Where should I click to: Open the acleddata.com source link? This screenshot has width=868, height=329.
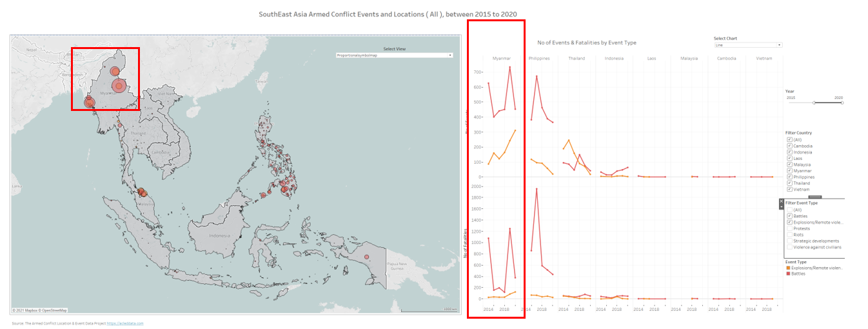125,323
